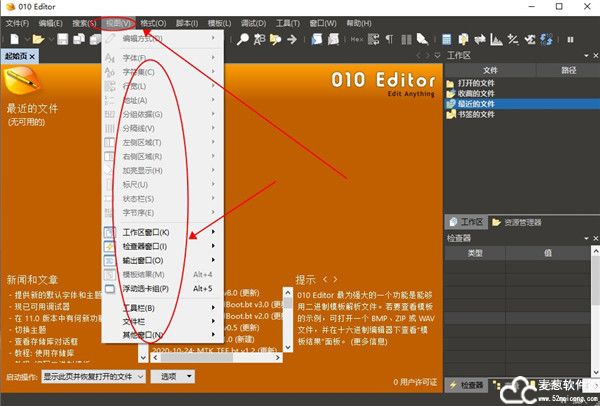
Task: Click the New File toolbar icon
Action: pyautogui.click(x=15, y=39)
